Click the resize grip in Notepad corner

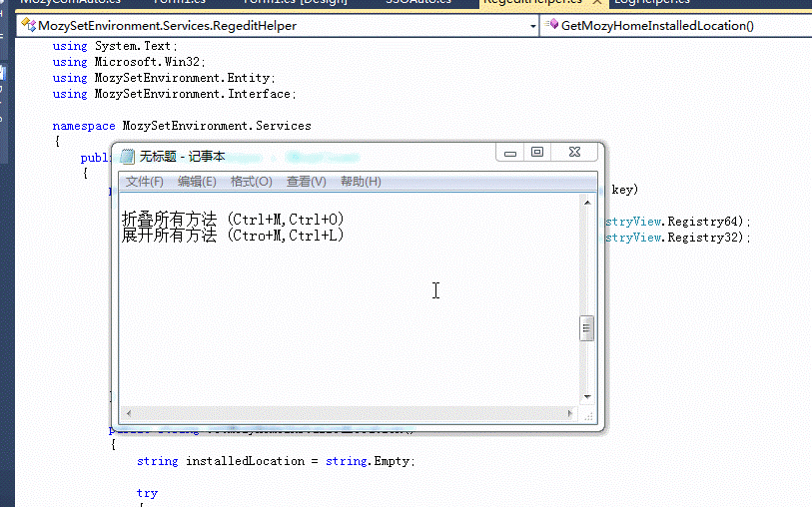point(589,415)
